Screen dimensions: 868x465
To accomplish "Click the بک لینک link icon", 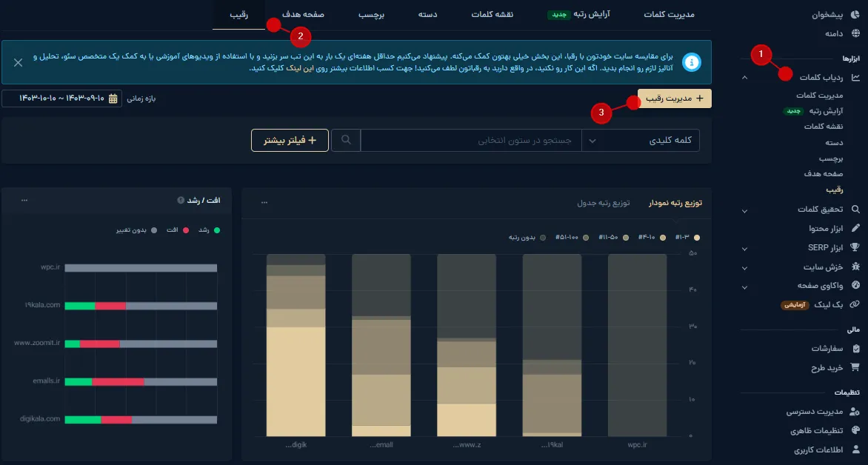I will coord(855,304).
